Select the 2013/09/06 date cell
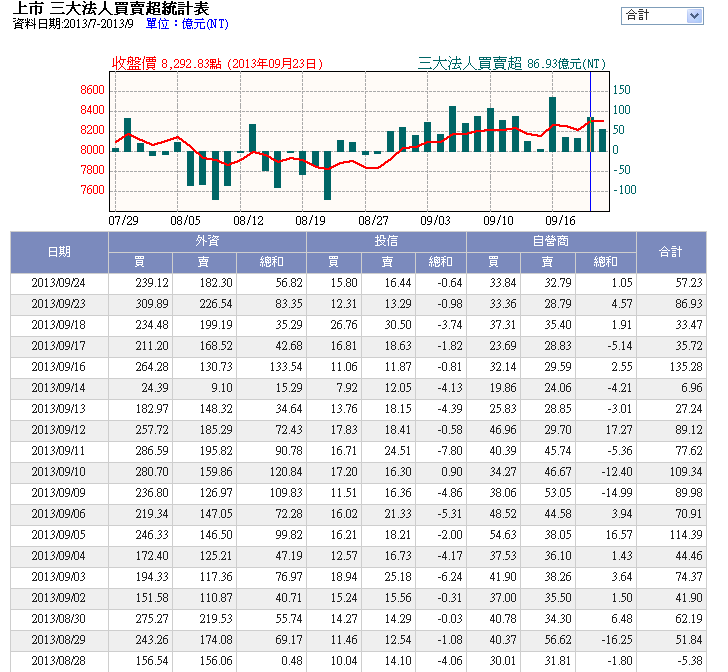The height and width of the screenshot is (672, 728). click(x=59, y=514)
